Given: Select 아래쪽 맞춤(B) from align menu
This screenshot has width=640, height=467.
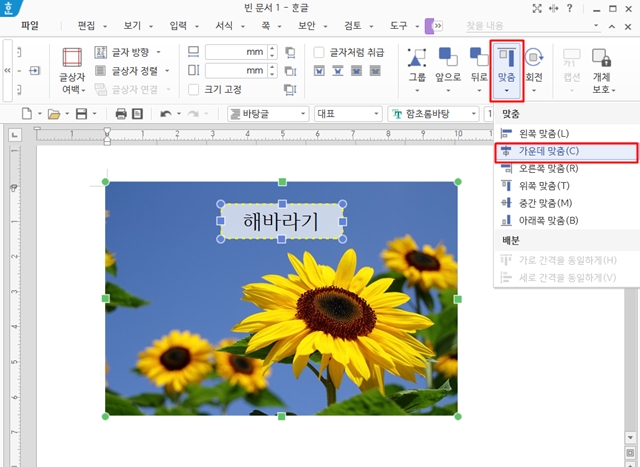Looking at the screenshot, I should coord(567,221).
